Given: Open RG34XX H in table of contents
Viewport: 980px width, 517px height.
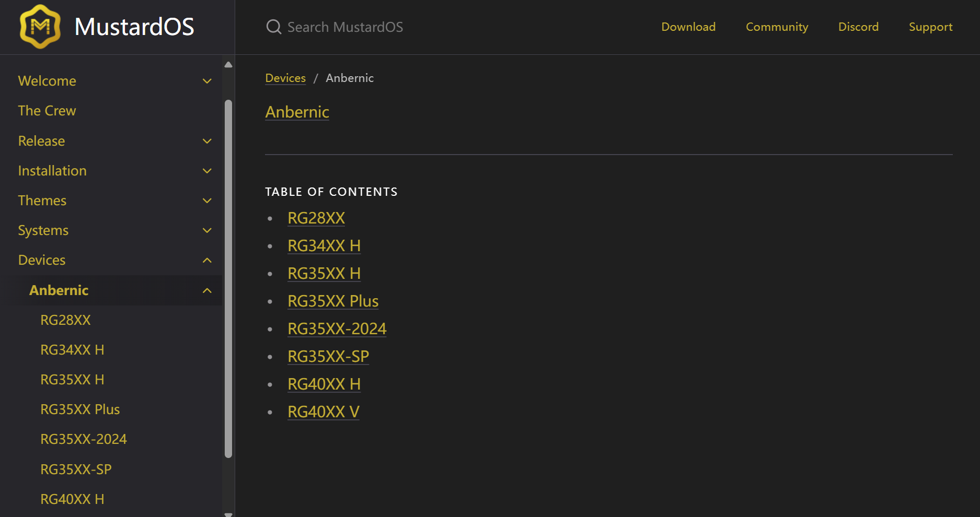Looking at the screenshot, I should click(x=324, y=245).
